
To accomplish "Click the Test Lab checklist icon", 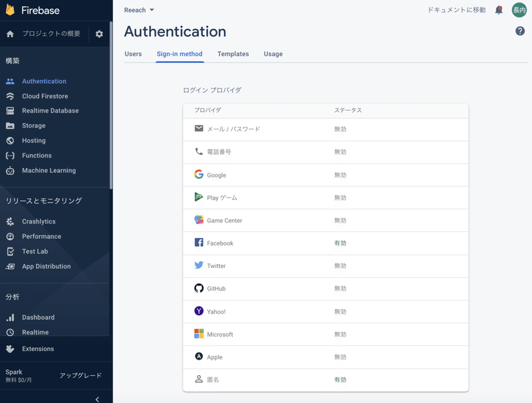I will (10, 251).
